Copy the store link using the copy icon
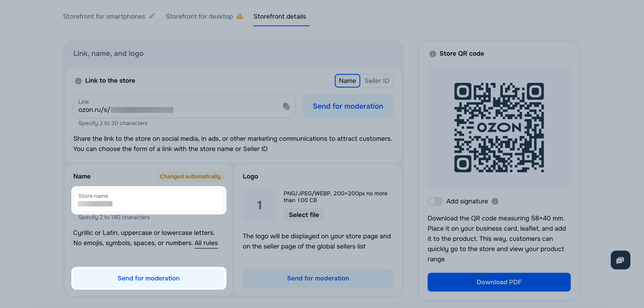This screenshot has height=308, width=644. click(x=286, y=106)
